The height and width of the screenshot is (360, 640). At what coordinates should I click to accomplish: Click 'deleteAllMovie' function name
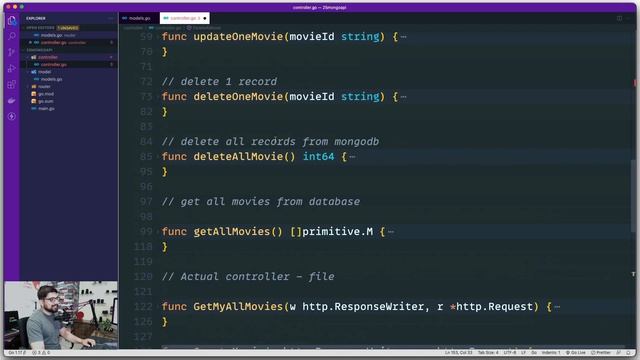click(x=238, y=157)
